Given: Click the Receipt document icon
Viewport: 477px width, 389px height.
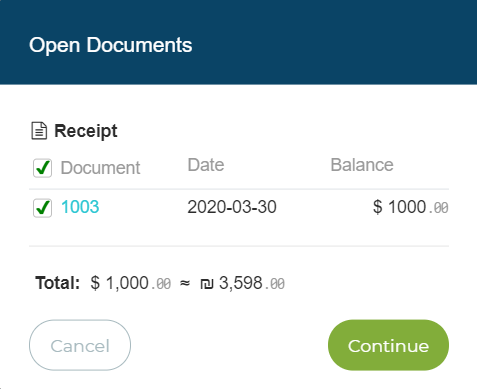Looking at the screenshot, I should 39,131.
